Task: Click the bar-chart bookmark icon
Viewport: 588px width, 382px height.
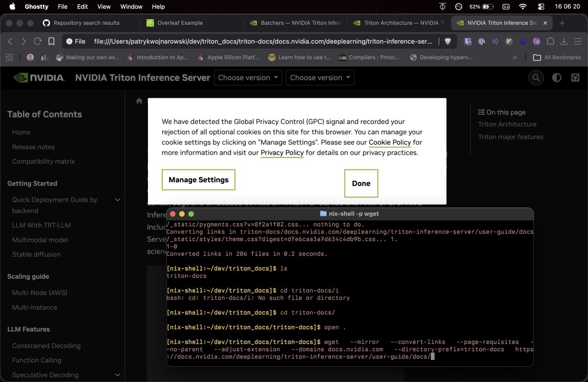Action: (x=45, y=57)
